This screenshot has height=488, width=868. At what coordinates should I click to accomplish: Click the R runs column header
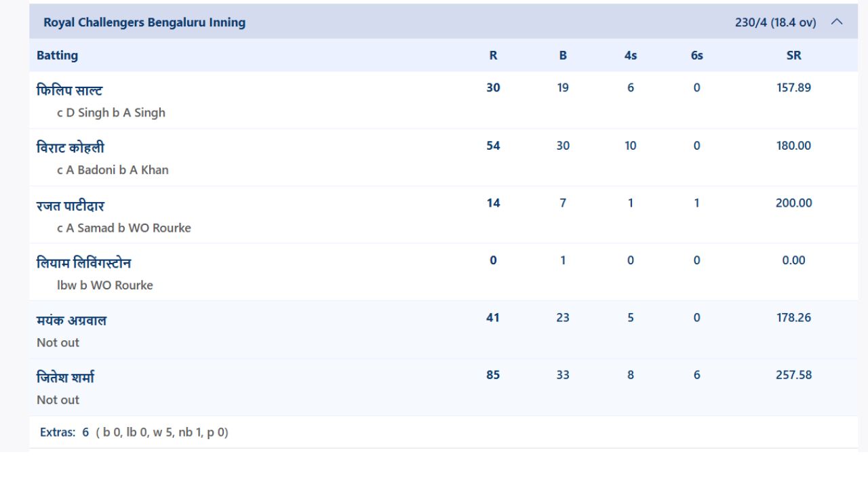tap(493, 56)
